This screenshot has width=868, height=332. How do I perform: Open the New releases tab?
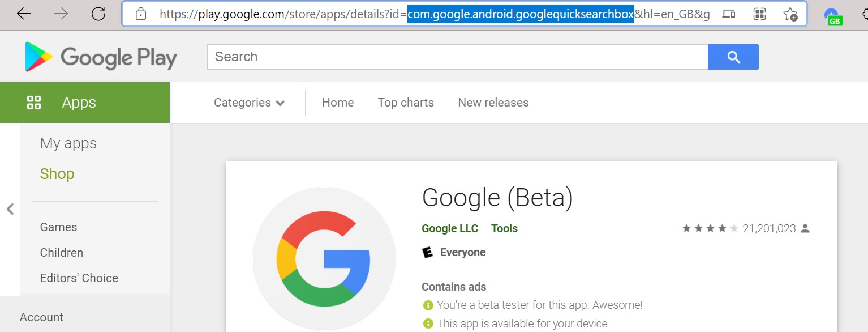(x=493, y=103)
